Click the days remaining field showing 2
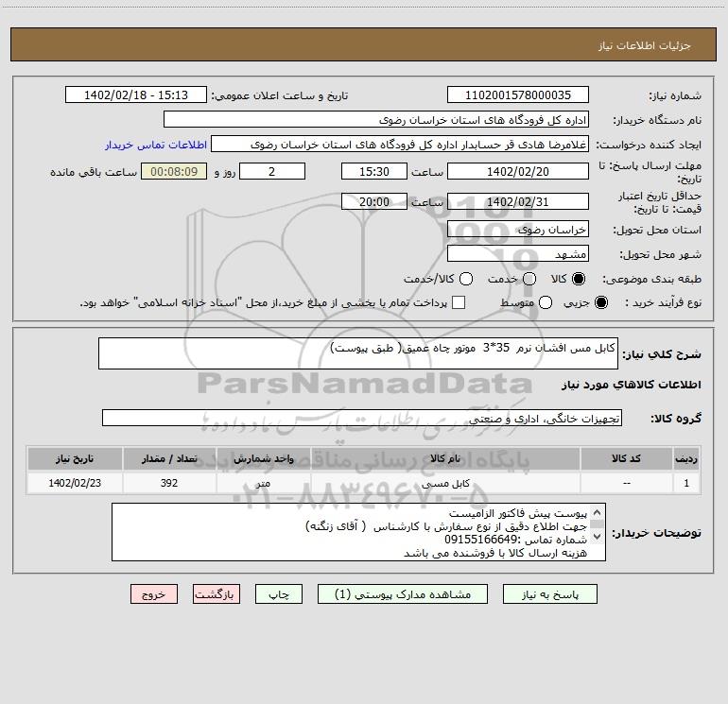This screenshot has width=728, height=704. pos(272,171)
